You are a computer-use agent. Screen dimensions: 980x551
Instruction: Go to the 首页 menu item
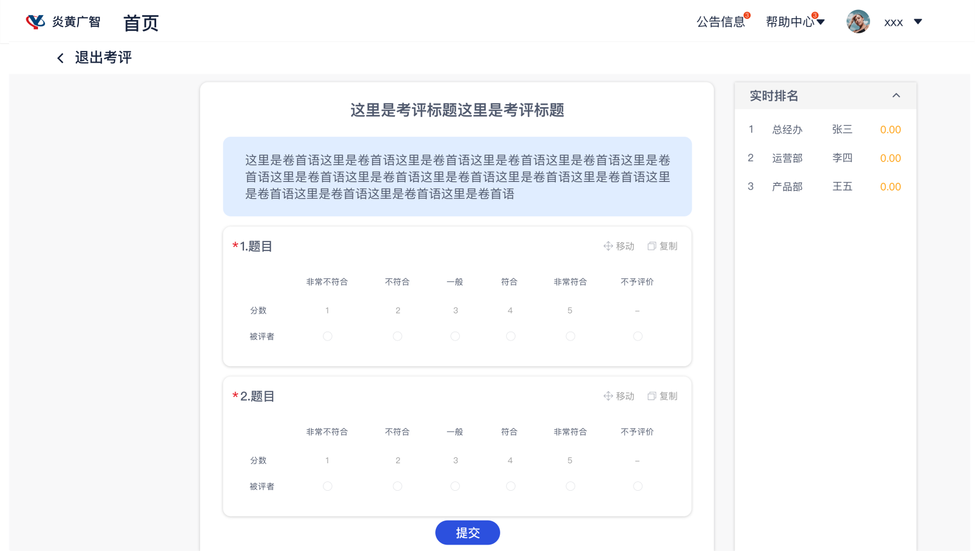tap(141, 23)
